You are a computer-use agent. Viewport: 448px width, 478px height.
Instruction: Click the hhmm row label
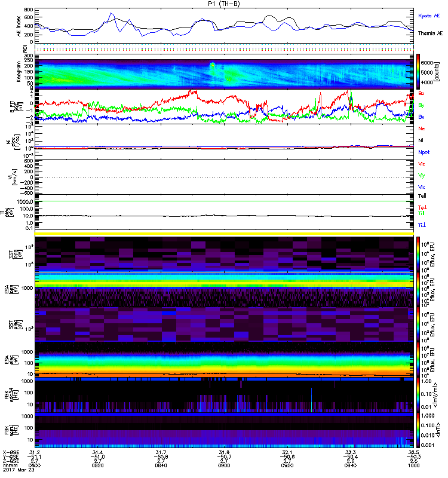(x=10, y=465)
